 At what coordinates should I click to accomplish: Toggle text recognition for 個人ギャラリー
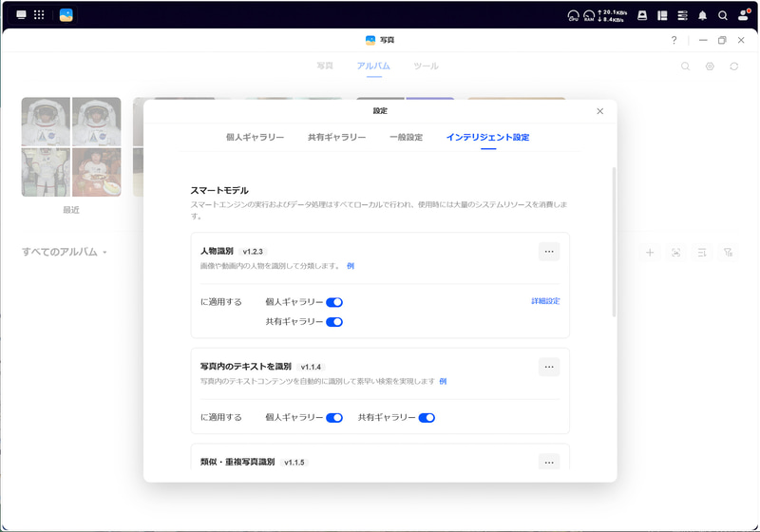coord(334,418)
